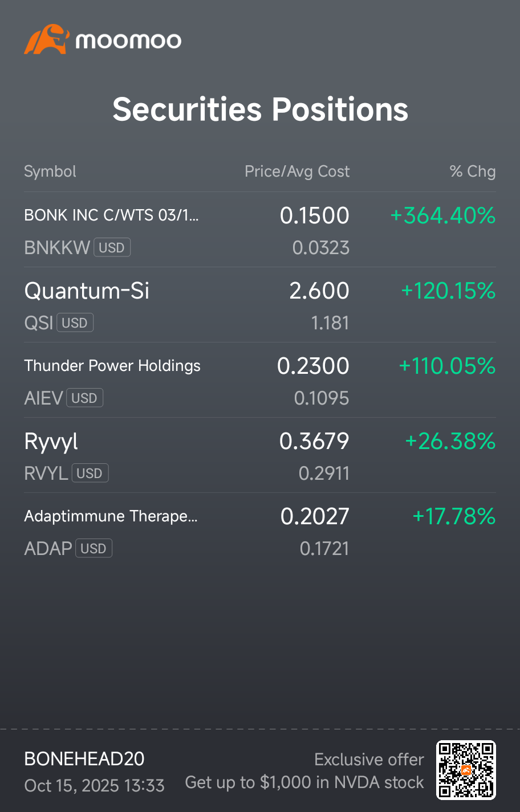Open the Thunder Power Holdings position
This screenshot has height=812, width=520.
click(260, 380)
